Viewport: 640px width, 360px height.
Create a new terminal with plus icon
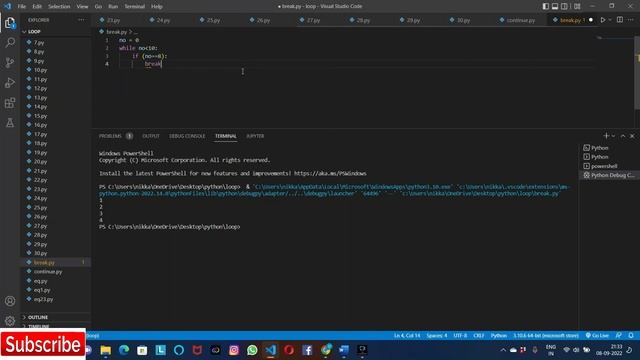click(x=606, y=136)
